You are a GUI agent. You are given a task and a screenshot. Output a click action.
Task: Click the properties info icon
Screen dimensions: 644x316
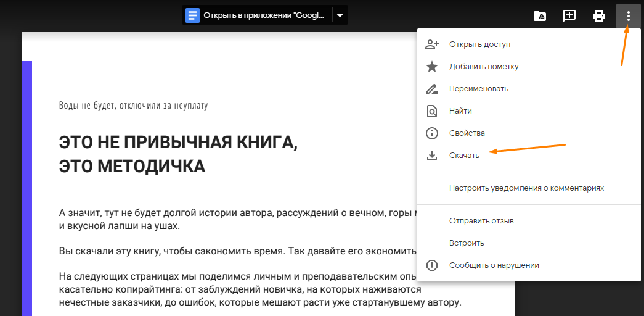pyautogui.click(x=432, y=133)
